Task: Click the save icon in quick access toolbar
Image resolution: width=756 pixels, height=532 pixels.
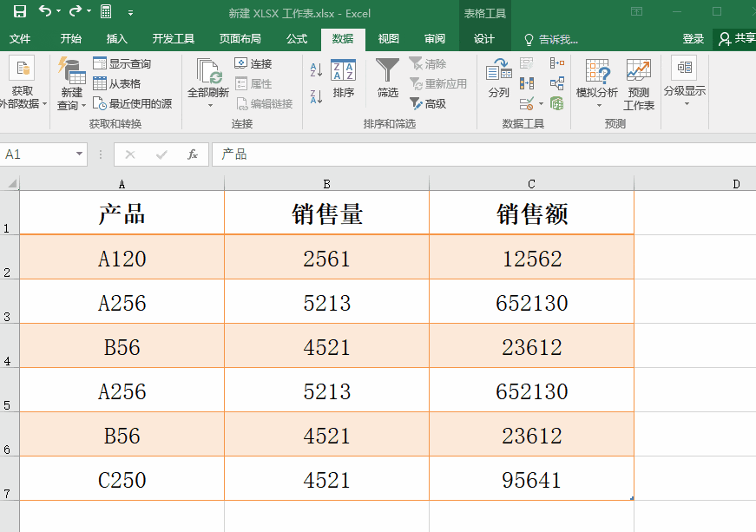Action: click(20, 11)
